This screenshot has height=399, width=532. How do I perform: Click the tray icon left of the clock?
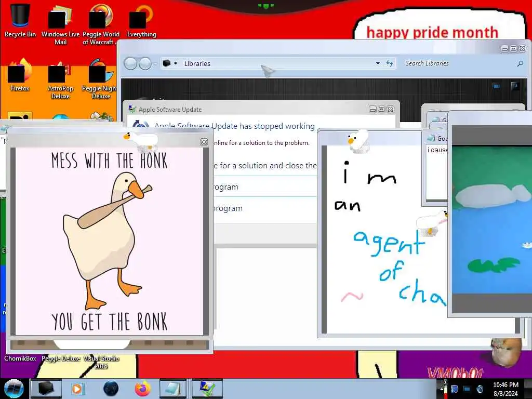point(480,389)
